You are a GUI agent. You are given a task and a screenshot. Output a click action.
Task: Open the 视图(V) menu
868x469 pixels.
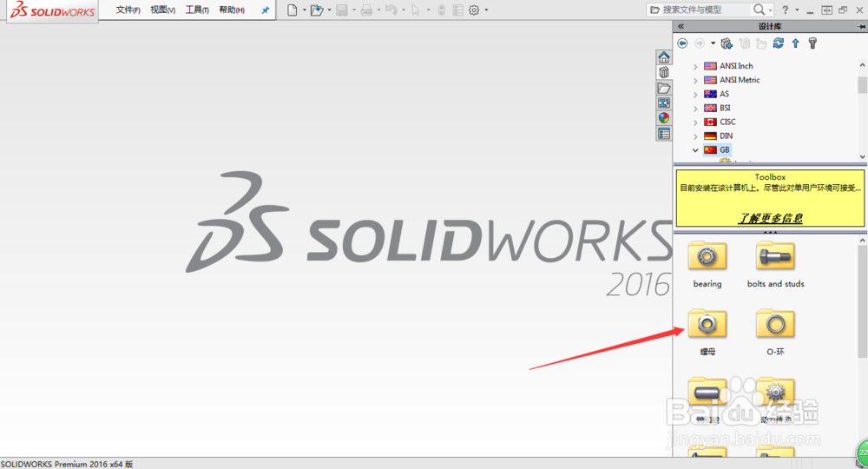163,10
